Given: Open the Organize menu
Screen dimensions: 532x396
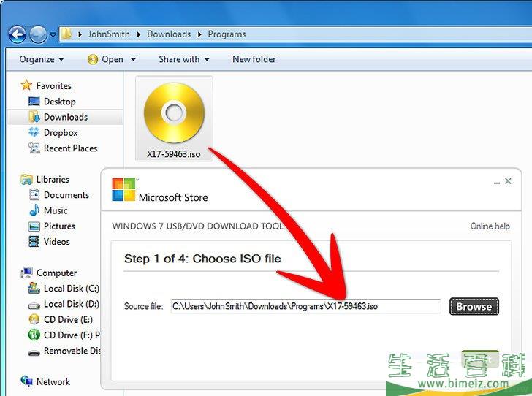Looking at the screenshot, I should tap(42, 59).
